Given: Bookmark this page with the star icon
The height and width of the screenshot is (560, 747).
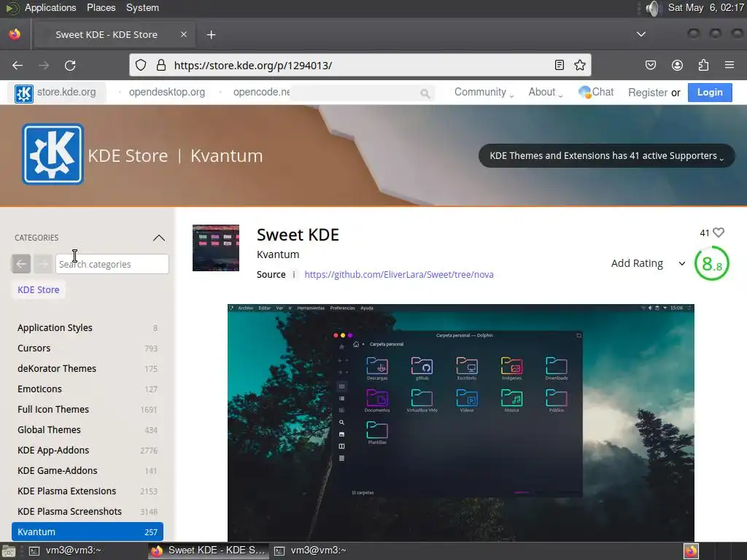Looking at the screenshot, I should coord(580,65).
